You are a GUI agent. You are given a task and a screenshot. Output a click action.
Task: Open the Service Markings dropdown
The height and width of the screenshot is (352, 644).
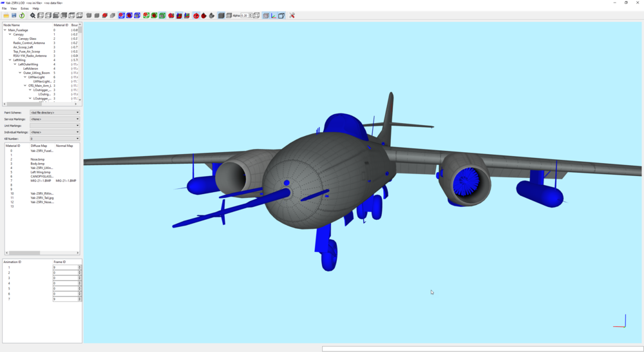(x=55, y=119)
